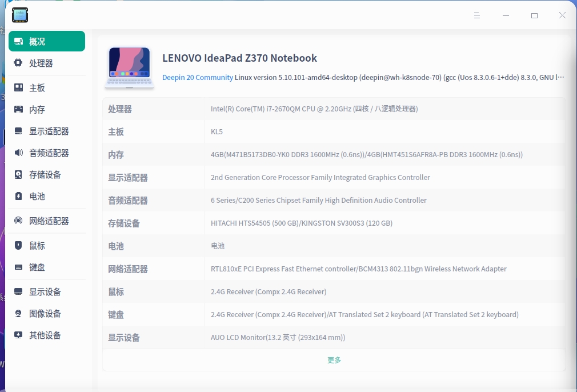
Task: Click the 处理器 label in the table
Action: pyautogui.click(x=119, y=109)
